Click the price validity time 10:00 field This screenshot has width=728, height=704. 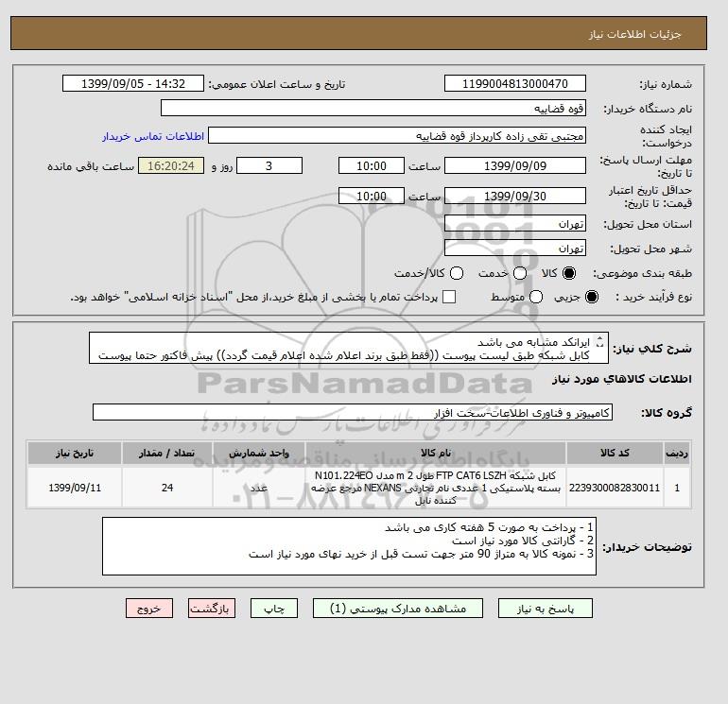[x=372, y=196]
